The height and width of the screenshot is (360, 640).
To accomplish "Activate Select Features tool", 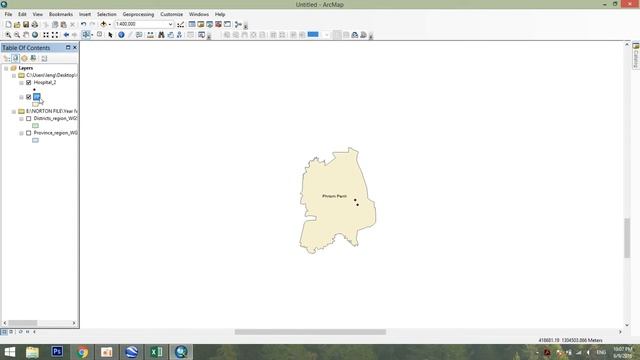I will tap(86, 35).
